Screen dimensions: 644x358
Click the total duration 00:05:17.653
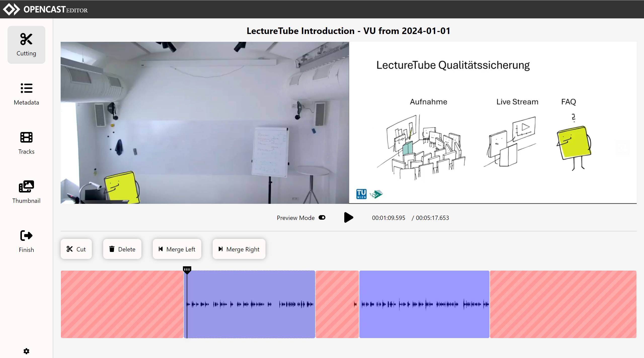pos(432,218)
